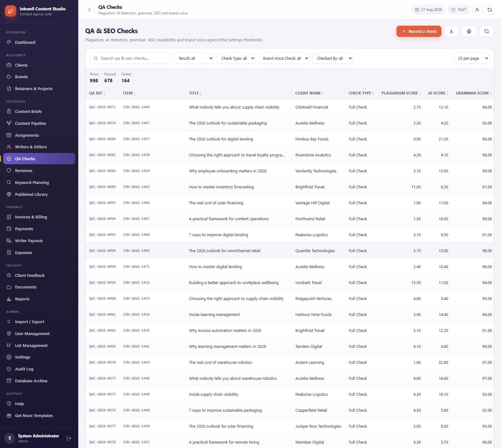Select QA Checks in the sidebar
The image size is (501, 448).
tap(39, 159)
